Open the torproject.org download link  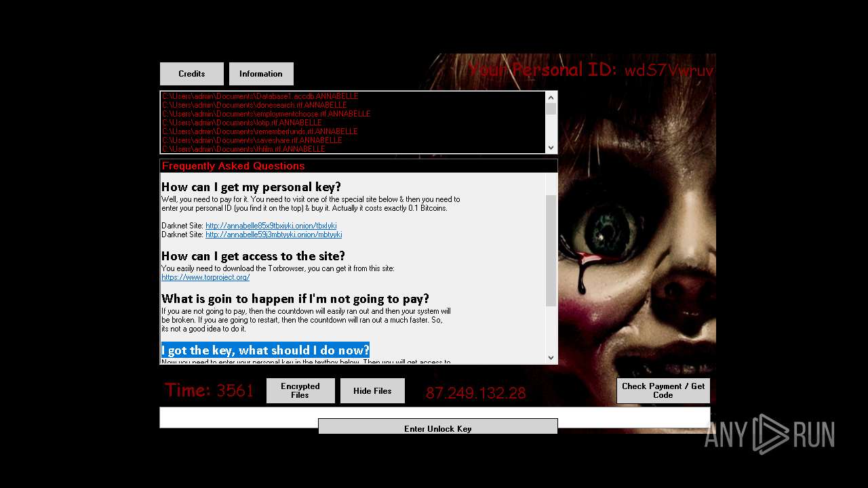[x=205, y=277]
